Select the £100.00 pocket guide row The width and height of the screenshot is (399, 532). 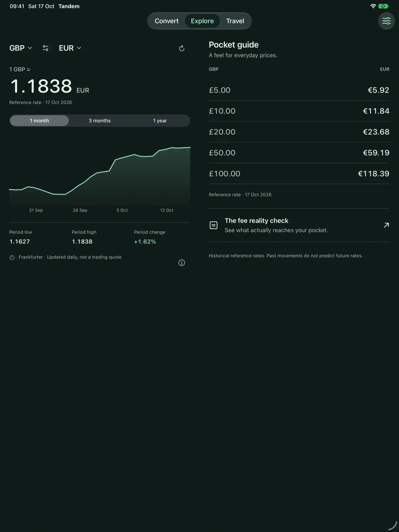(299, 174)
